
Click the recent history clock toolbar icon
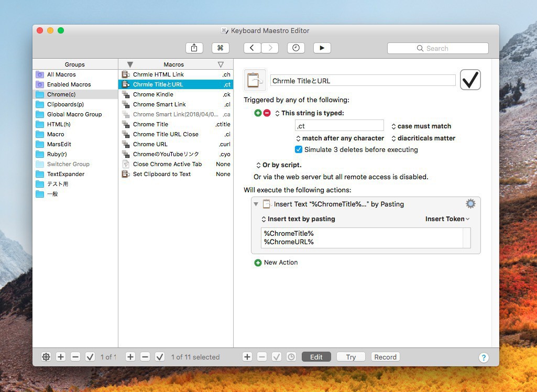pos(296,48)
